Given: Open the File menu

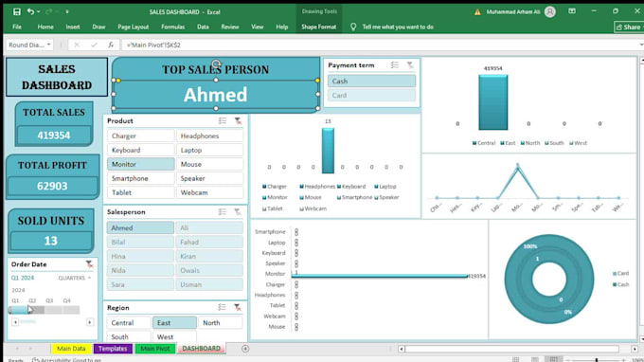Looking at the screenshot, I should pyautogui.click(x=17, y=27).
